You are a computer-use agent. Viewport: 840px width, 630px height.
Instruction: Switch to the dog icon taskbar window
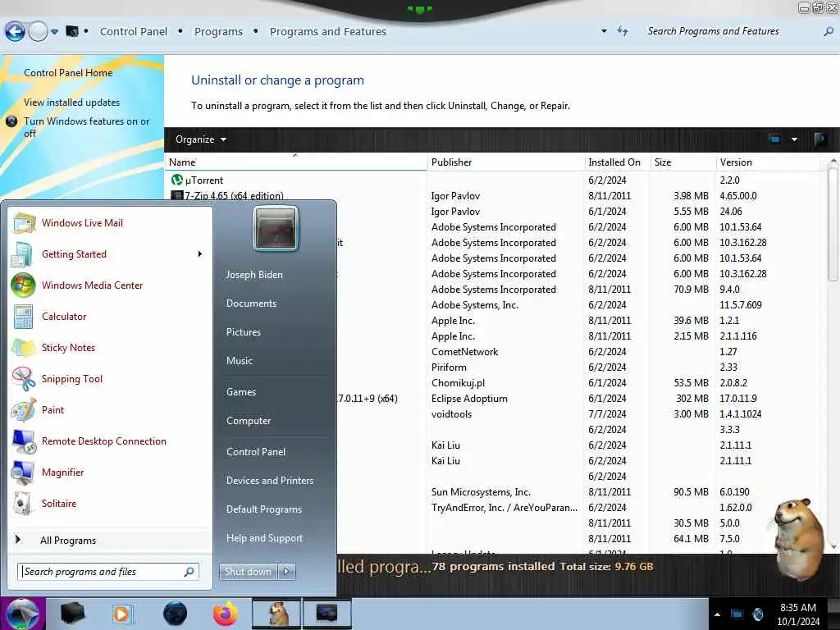[276, 614]
